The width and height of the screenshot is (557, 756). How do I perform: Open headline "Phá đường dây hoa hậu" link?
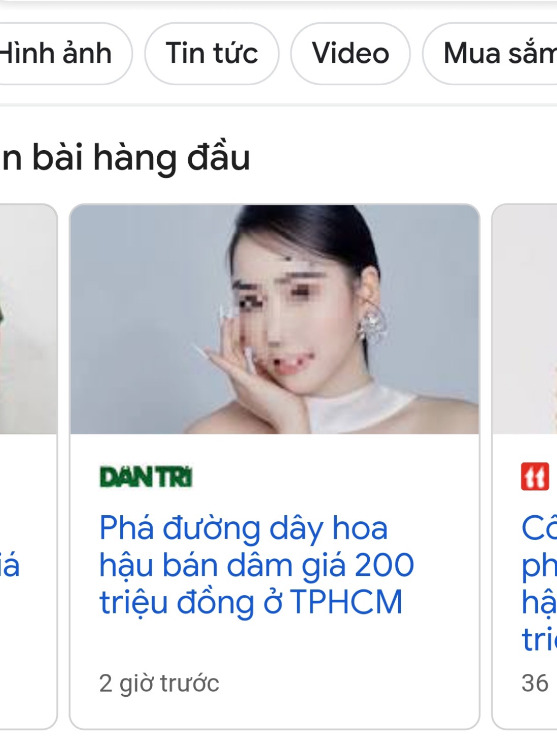pos(256,564)
